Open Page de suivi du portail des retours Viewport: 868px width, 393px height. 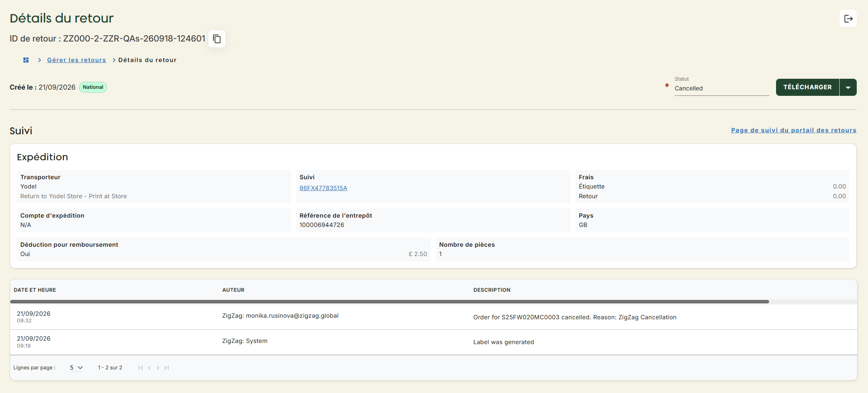pos(794,130)
